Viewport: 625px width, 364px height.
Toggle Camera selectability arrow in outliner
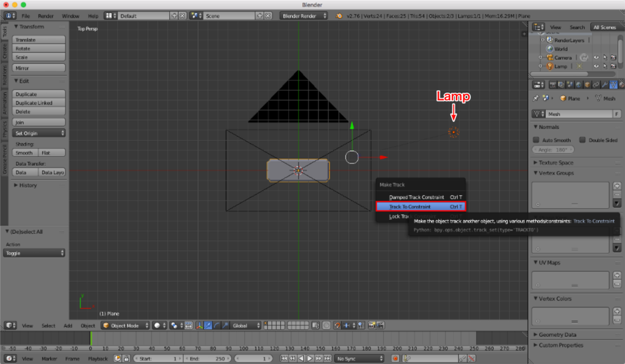tap(605, 57)
